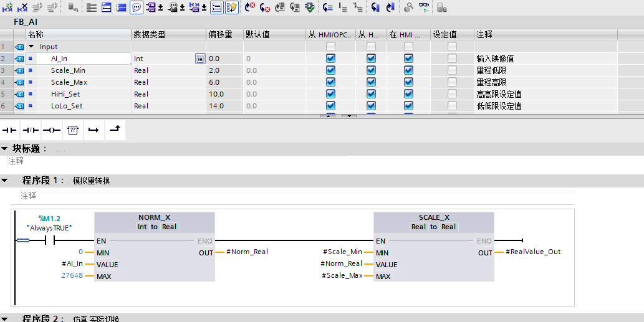The height and width of the screenshot is (322, 644).
Task: Insert an output coil instruction
Action: coord(51,130)
